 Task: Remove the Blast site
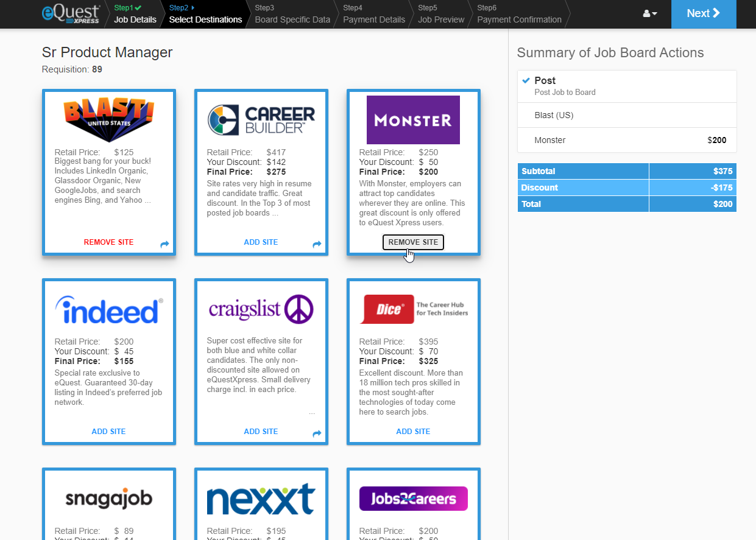108,242
